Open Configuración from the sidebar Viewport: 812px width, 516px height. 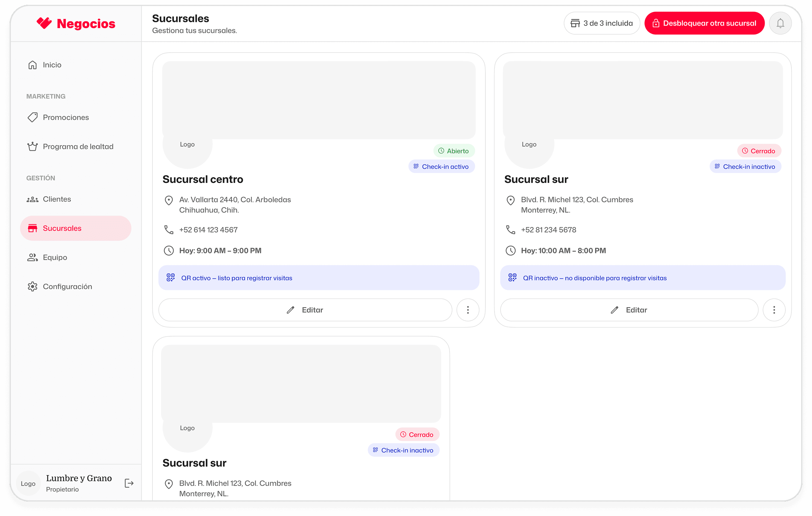pos(67,286)
